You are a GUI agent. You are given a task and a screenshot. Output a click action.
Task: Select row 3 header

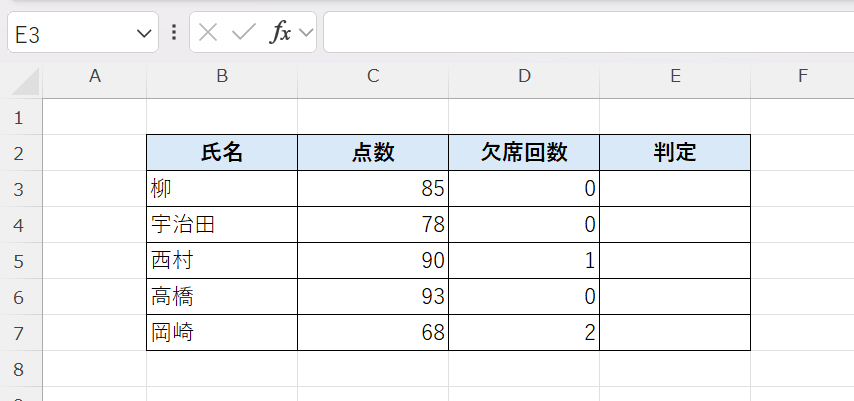tap(20, 189)
